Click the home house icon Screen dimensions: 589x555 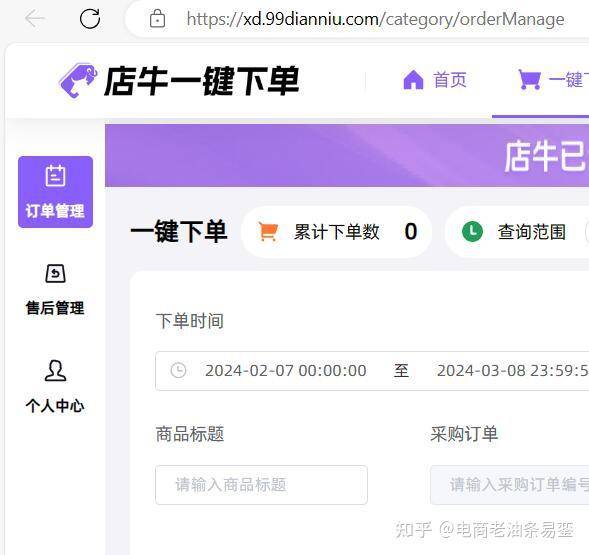pos(413,80)
